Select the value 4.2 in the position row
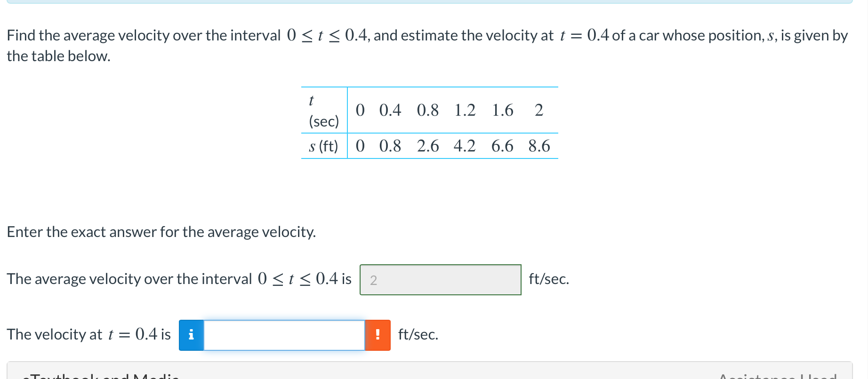The width and height of the screenshot is (868, 379). coord(465,146)
